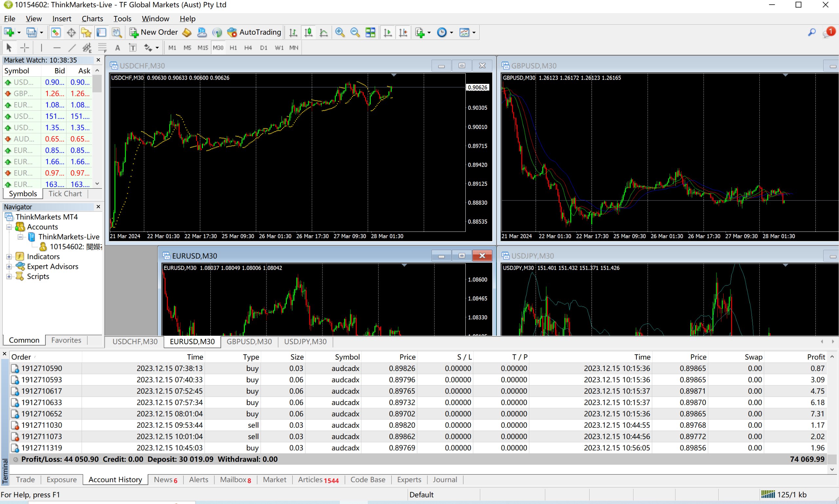Click the Zoom Out magnifier icon
Image resolution: width=839 pixels, height=504 pixels.
355,32
